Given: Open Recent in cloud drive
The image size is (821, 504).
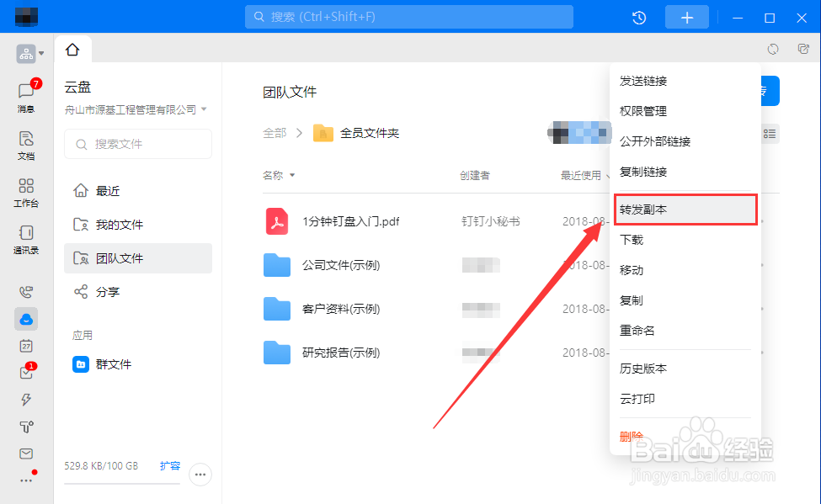Looking at the screenshot, I should pos(138,191).
